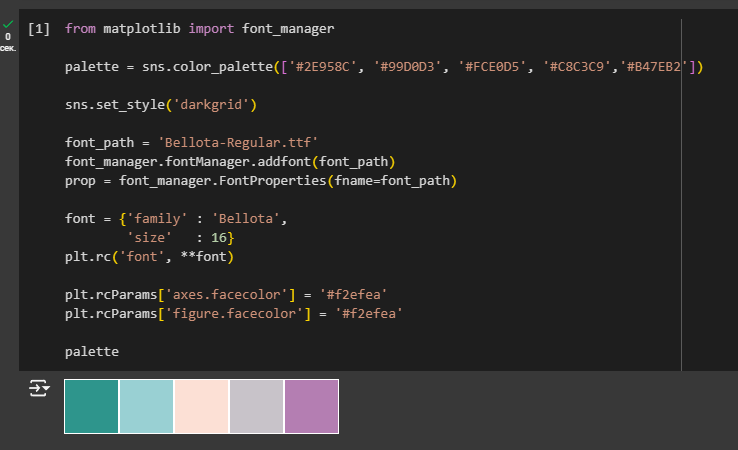Click the '#B47EB2' hex code string
The image size is (738, 450).
click(656, 67)
